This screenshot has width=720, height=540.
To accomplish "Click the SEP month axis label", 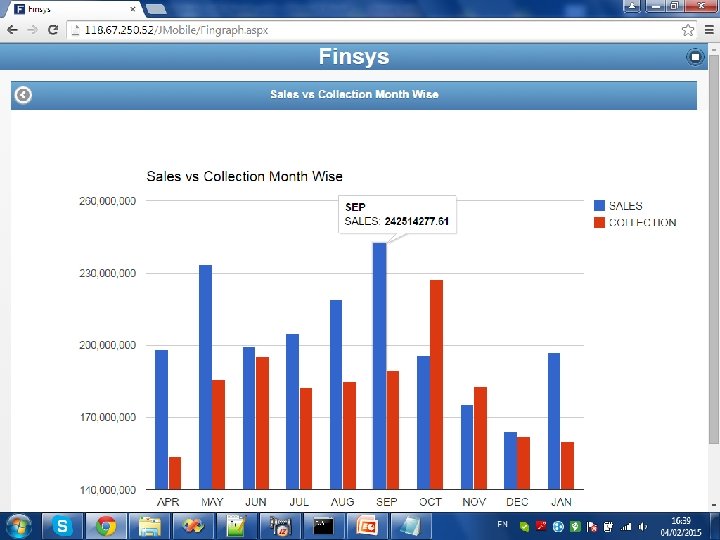I will coord(386,502).
